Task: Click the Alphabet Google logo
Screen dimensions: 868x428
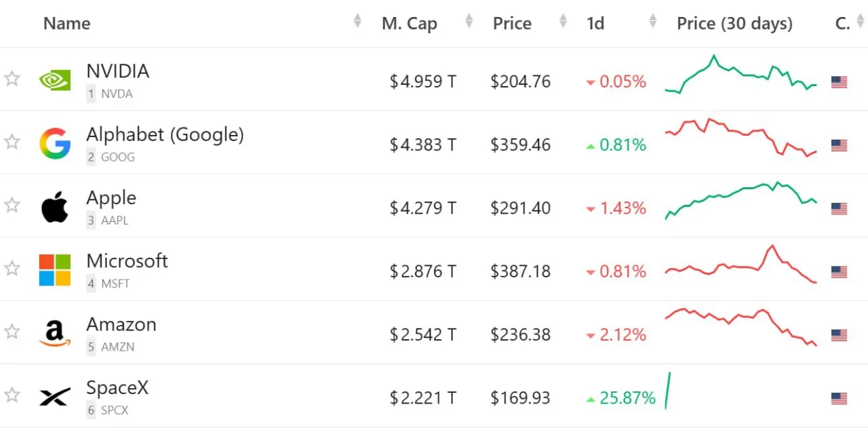Action: [55, 144]
